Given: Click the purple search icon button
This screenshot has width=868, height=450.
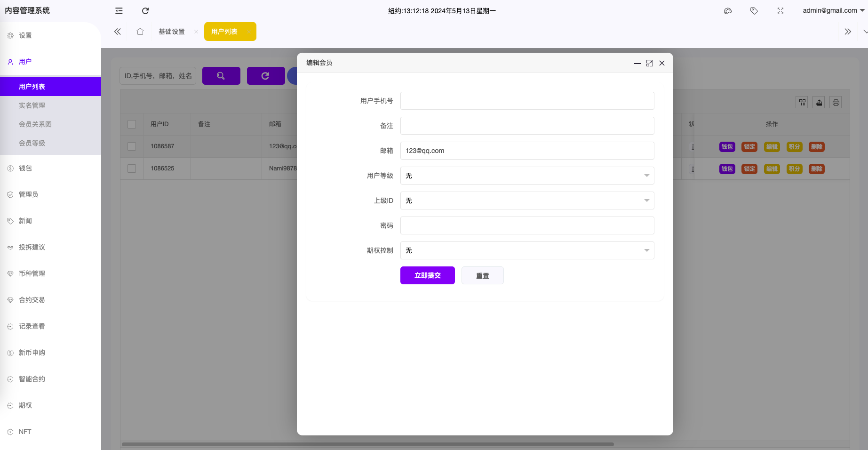Looking at the screenshot, I should [221, 76].
